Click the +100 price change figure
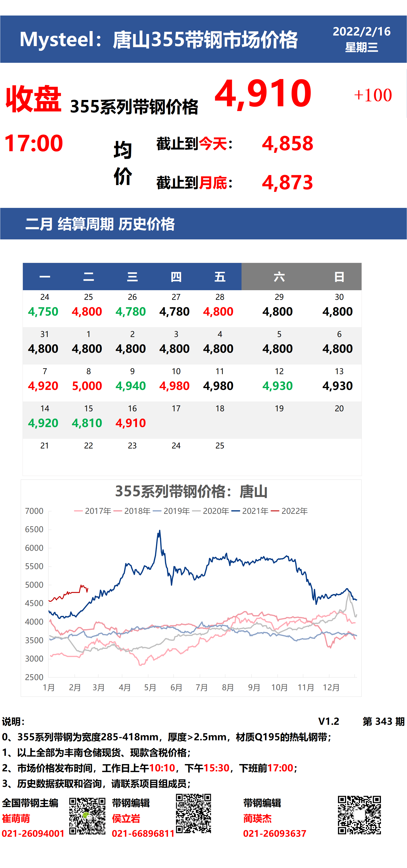 (373, 95)
